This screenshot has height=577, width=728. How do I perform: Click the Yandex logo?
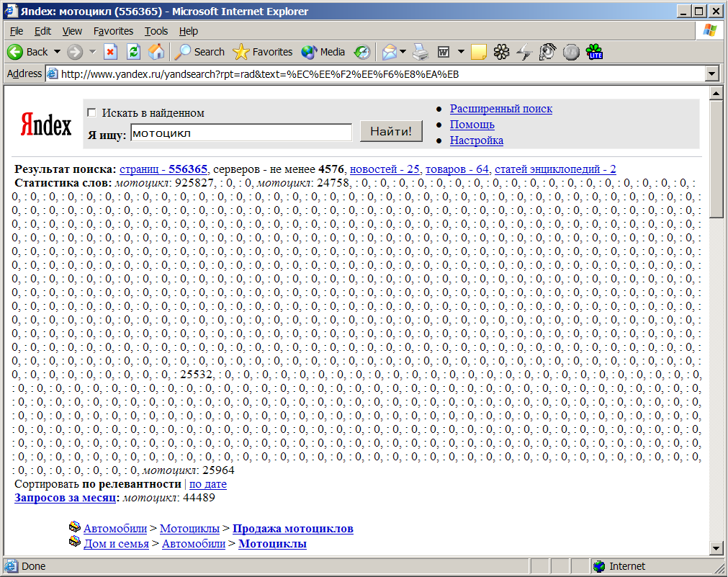[46, 125]
